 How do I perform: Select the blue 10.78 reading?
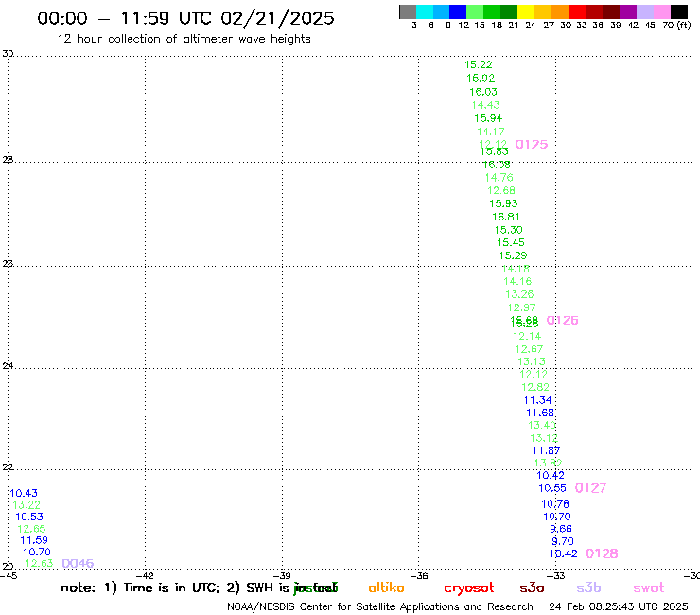[x=555, y=503]
